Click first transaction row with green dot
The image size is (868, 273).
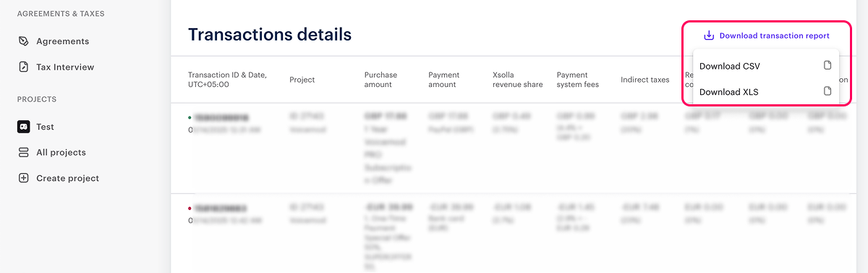point(519,147)
